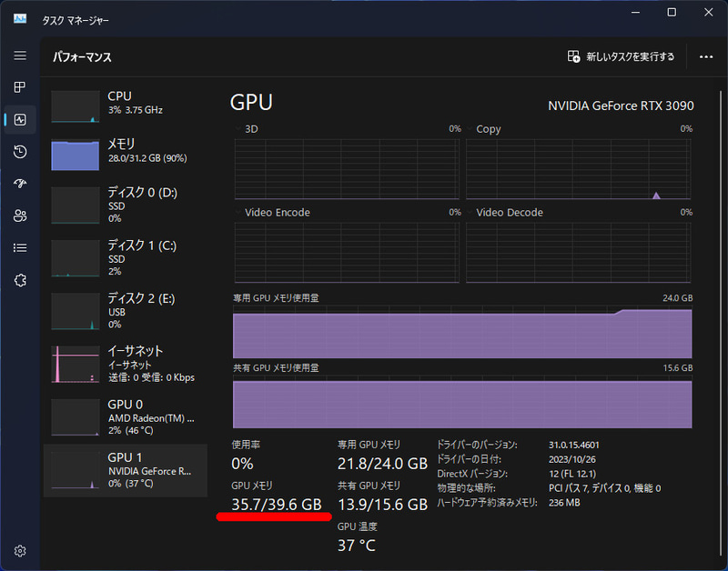Select the CPU performance entry
728x571 pixels.
click(127, 103)
